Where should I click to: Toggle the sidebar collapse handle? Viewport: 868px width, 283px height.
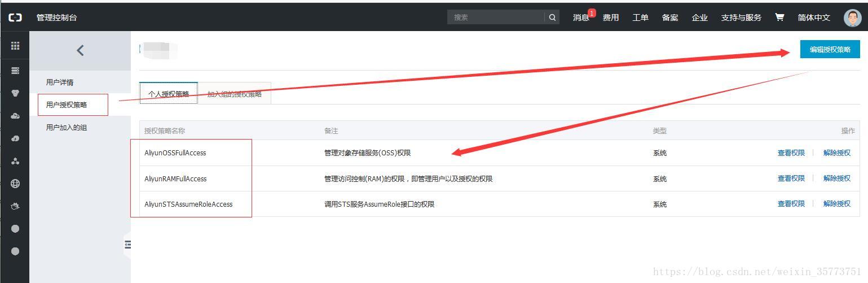click(127, 245)
